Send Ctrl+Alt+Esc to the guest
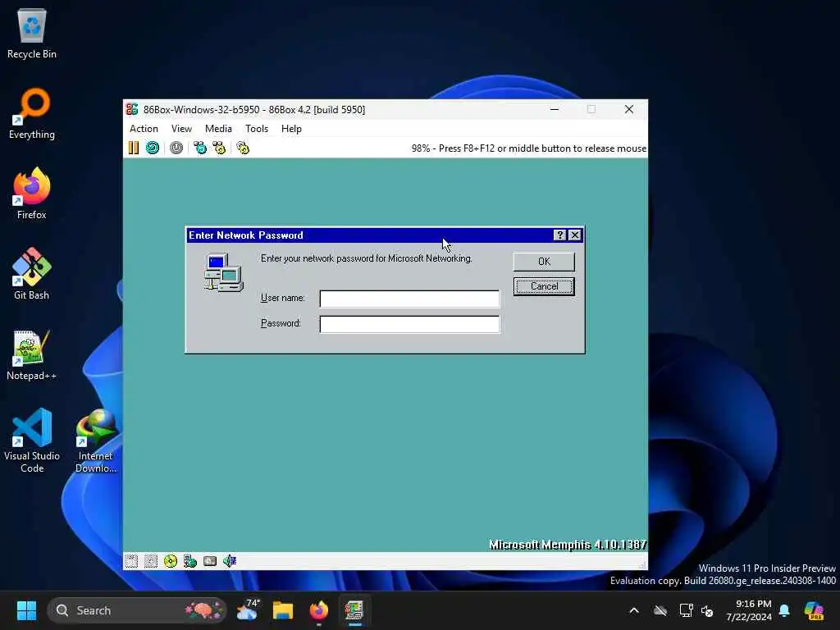 pyautogui.click(x=219, y=148)
